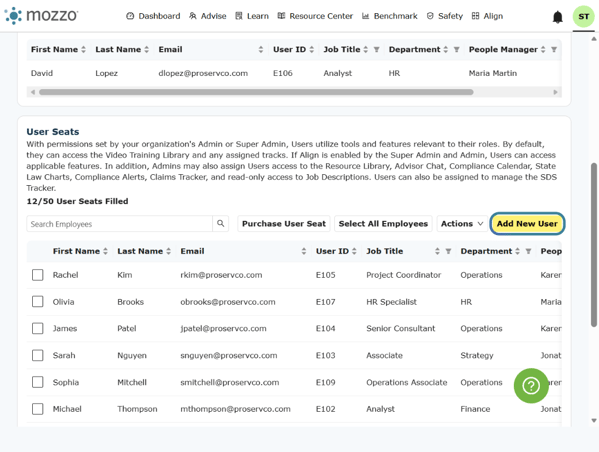The width and height of the screenshot is (599, 452).
Task: Sort upper table by Department
Action: pyautogui.click(x=445, y=49)
